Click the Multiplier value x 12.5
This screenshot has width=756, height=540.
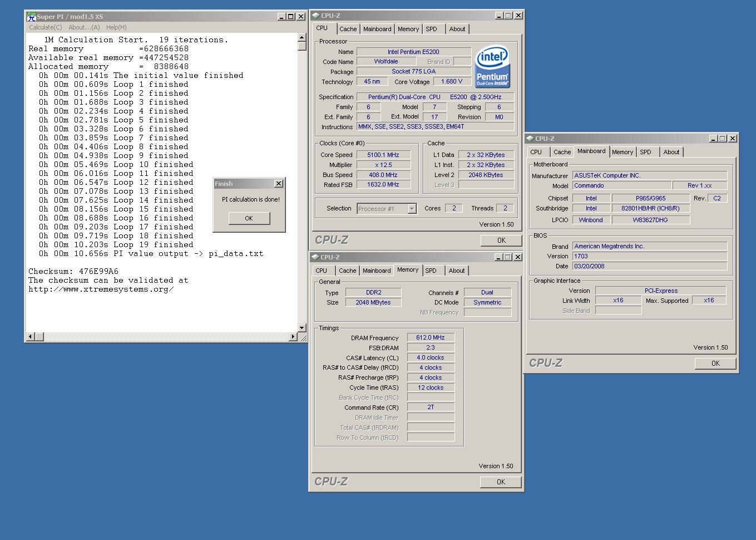(383, 165)
